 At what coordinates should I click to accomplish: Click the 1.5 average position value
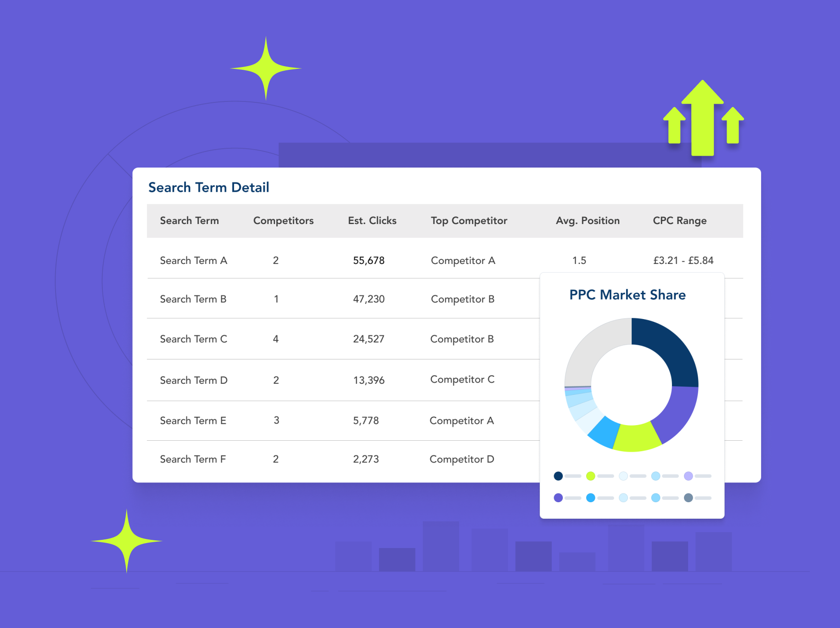pos(579,261)
